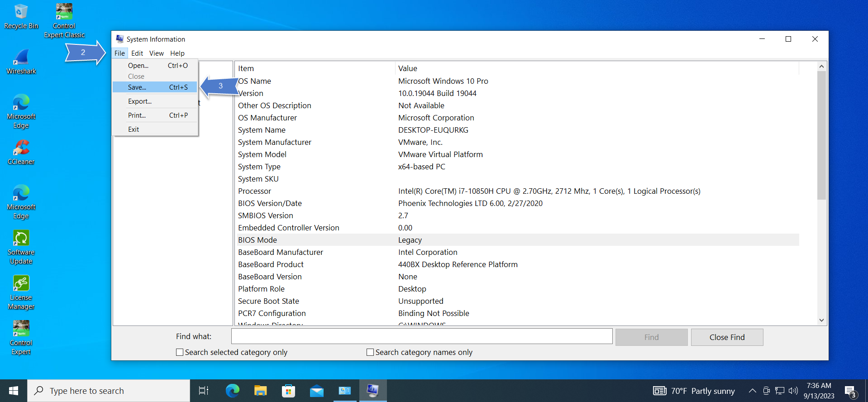
Task: Click the DESKTOP-EUQURKG value
Action: [x=433, y=130]
